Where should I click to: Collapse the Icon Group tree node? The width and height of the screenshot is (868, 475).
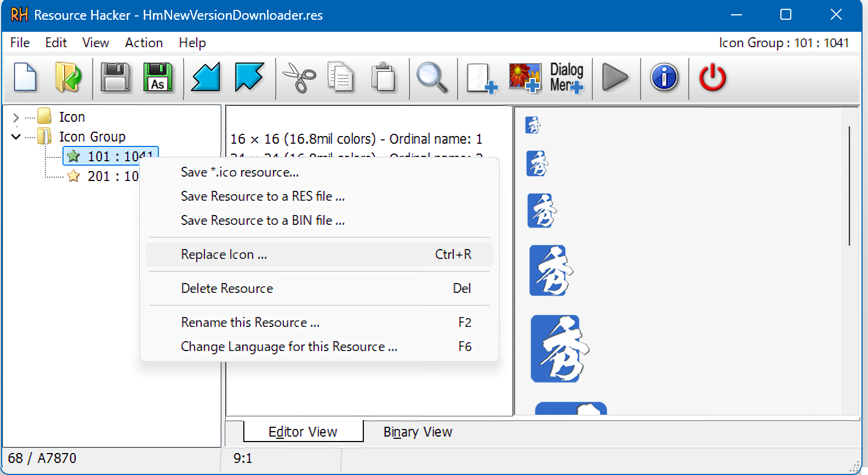(x=16, y=137)
